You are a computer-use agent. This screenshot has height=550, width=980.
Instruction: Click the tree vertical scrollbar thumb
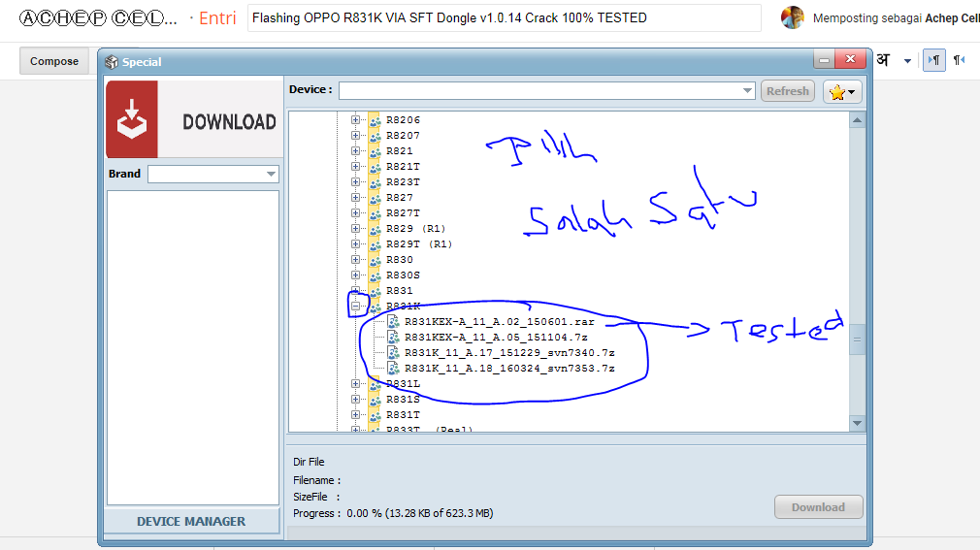click(857, 340)
